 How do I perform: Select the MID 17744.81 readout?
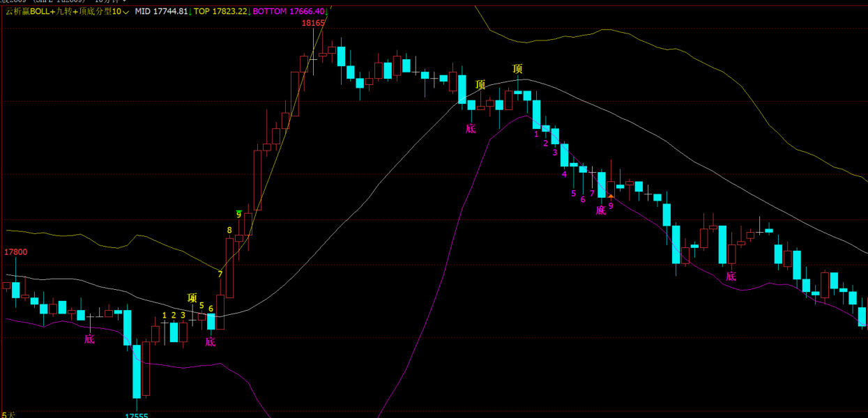point(161,12)
